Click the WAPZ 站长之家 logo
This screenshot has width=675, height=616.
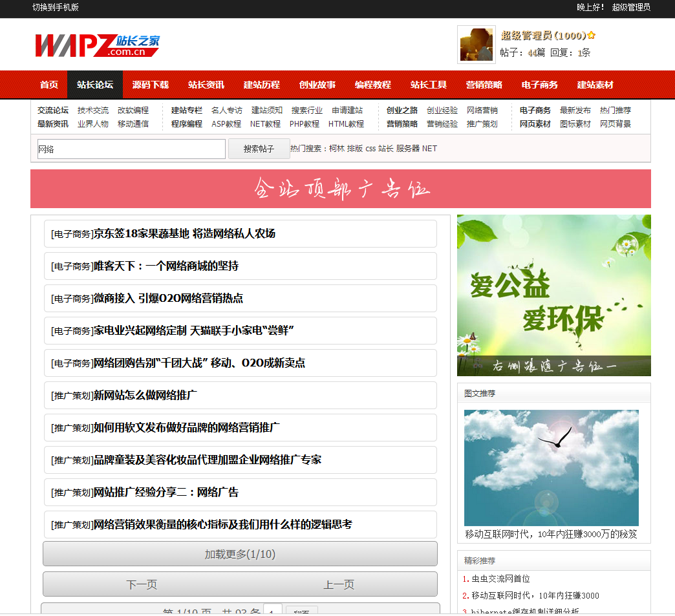tap(97, 45)
